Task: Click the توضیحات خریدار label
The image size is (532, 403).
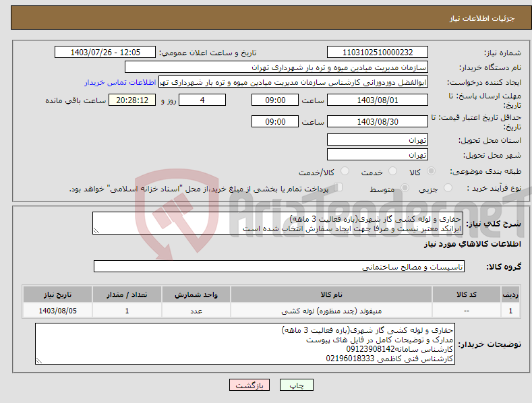Action: click(x=490, y=344)
